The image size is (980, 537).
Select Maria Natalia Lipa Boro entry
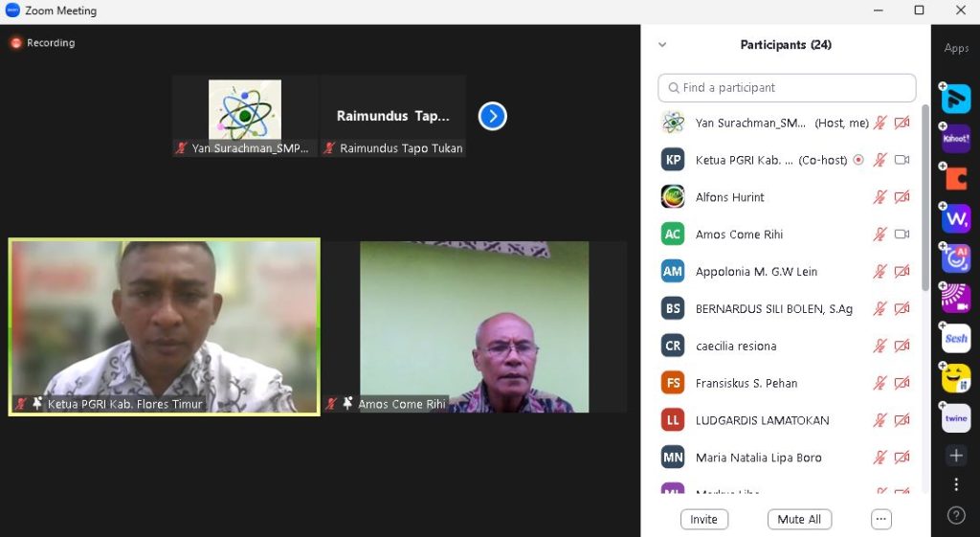[x=758, y=458]
